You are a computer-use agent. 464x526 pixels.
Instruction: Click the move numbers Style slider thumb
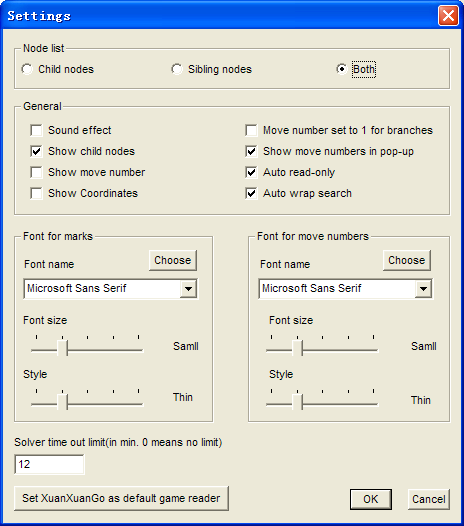click(297, 402)
